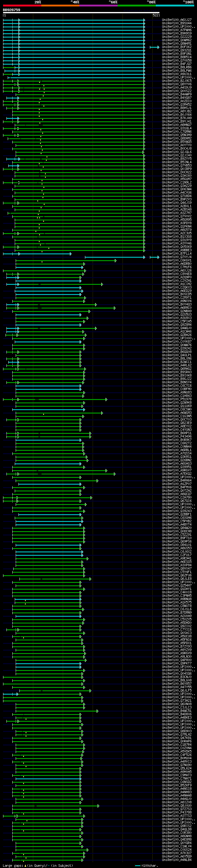
Task: Click the UniRef100_A3TTS3 label
Action: pyautogui.click(x=177, y=816)
